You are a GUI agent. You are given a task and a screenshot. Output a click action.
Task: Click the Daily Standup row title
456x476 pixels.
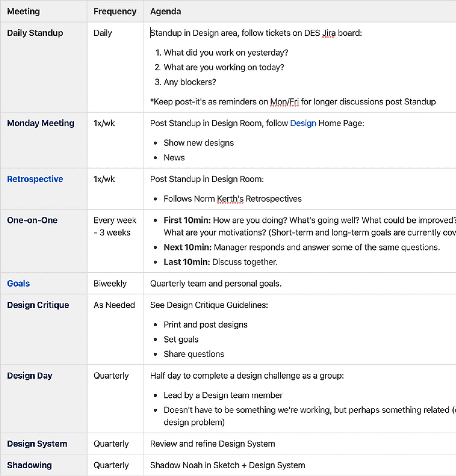tap(35, 33)
